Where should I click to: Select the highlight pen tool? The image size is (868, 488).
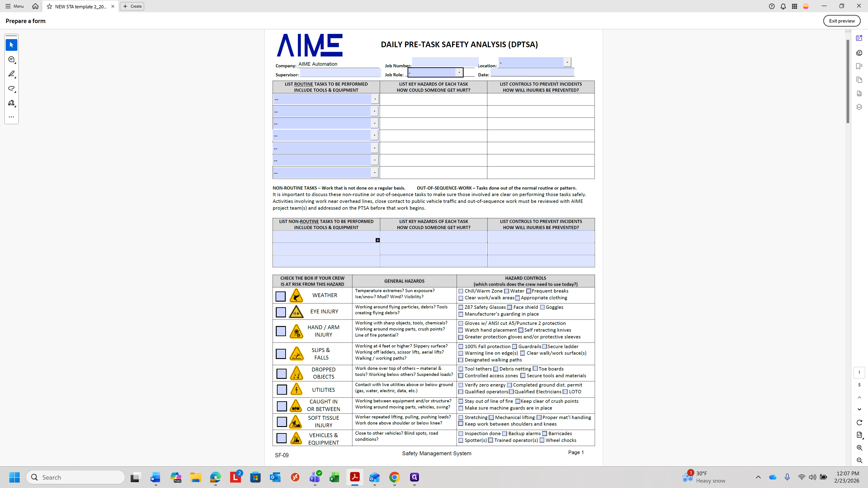point(12,74)
